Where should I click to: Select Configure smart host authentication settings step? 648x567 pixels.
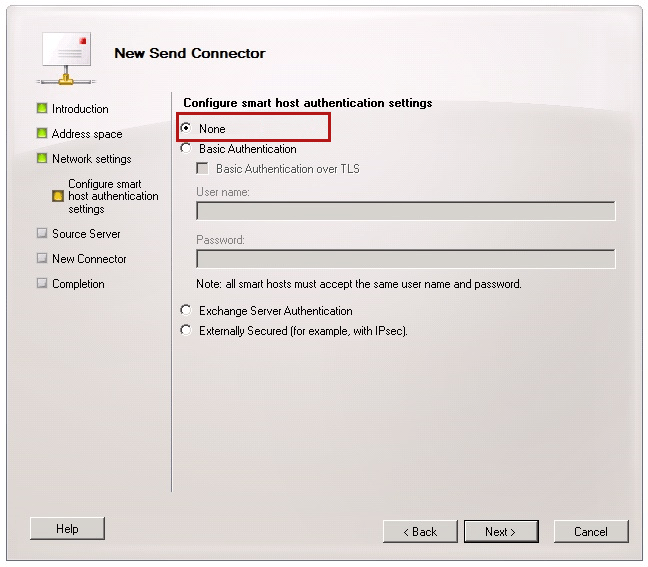(x=113, y=196)
